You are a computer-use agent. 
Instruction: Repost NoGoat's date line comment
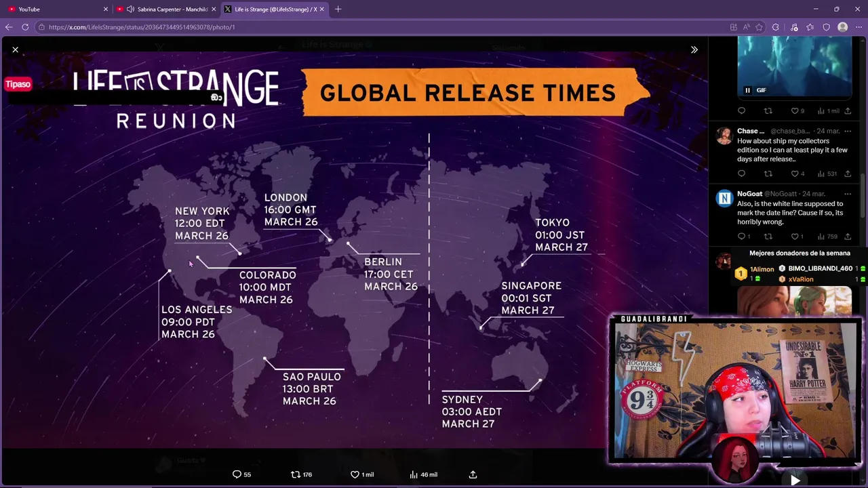768,237
